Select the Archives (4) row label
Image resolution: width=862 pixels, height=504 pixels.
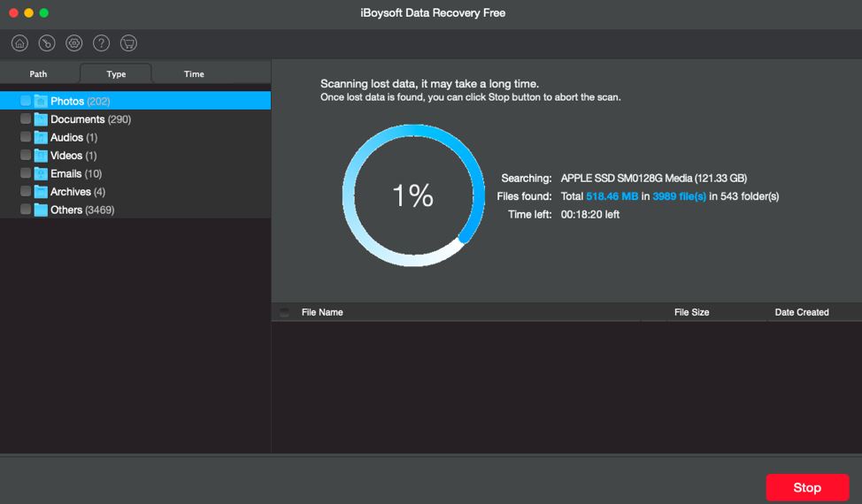point(78,192)
